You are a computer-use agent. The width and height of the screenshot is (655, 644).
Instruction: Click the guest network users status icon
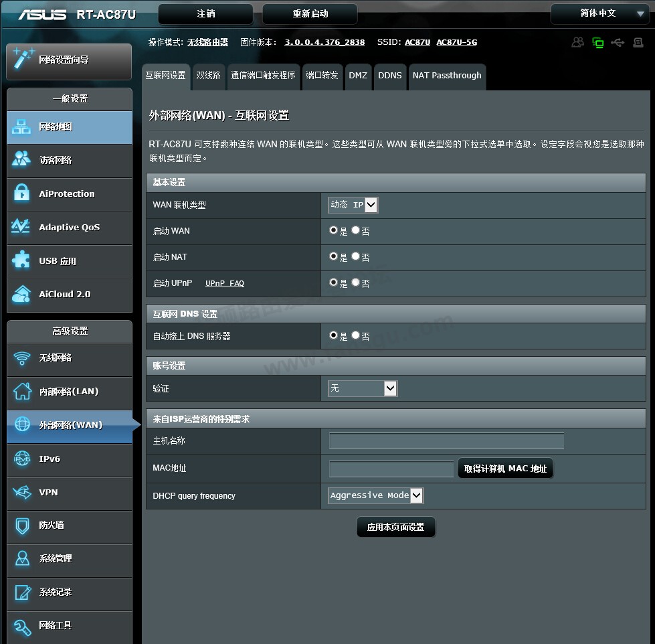[x=577, y=42]
